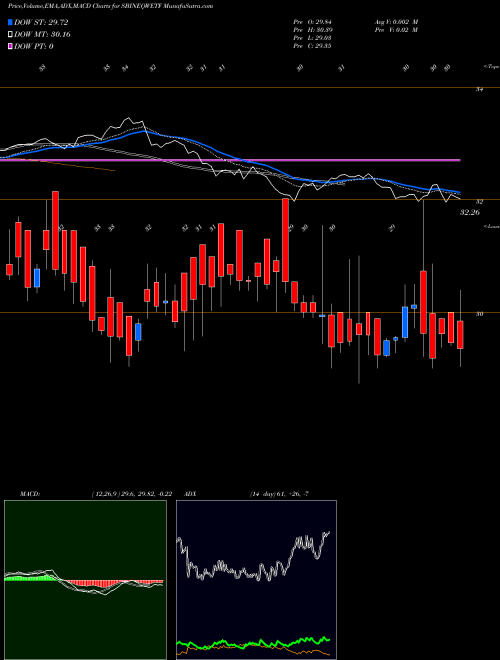Click the blue DOW ST legend swatch
Image resolution: width=500 pixels, height=660 pixels.
(x=11, y=22)
